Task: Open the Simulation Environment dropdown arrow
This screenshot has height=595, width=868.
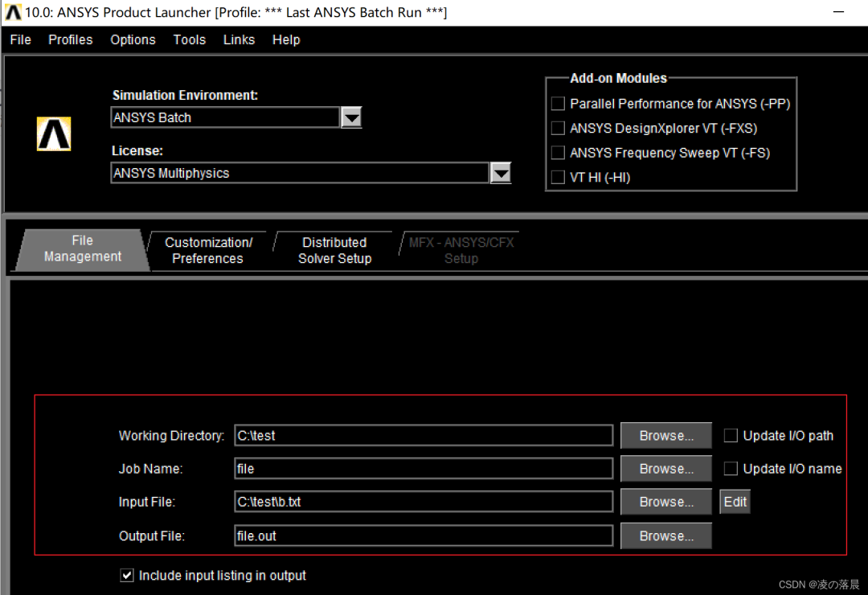Action: pyautogui.click(x=351, y=117)
